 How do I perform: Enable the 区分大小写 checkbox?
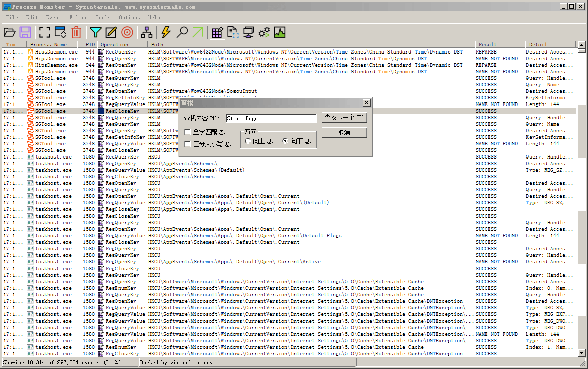188,144
